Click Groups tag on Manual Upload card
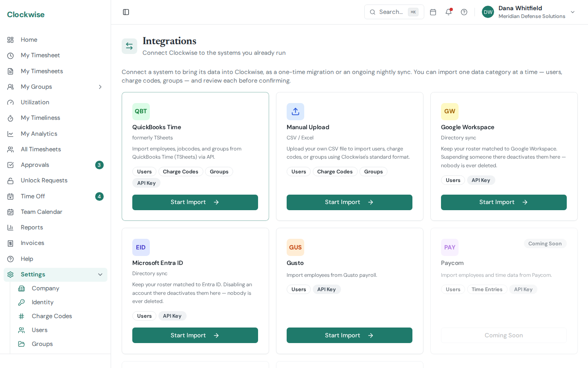This screenshot has height=368, width=588. pos(374,172)
